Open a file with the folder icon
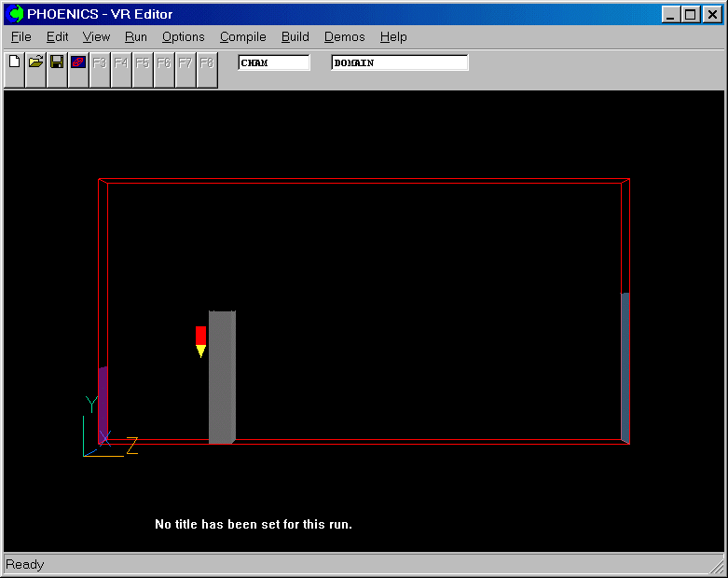The image size is (728, 578). point(35,62)
